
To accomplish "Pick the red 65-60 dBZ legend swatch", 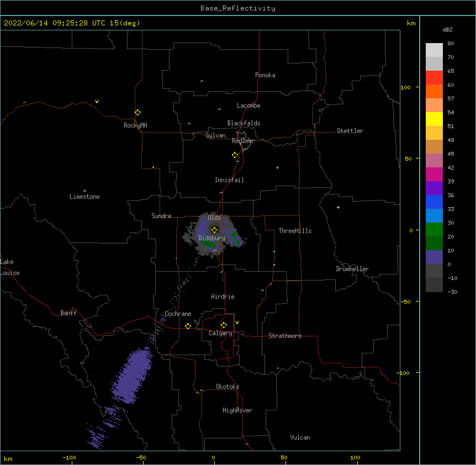I will [434, 78].
